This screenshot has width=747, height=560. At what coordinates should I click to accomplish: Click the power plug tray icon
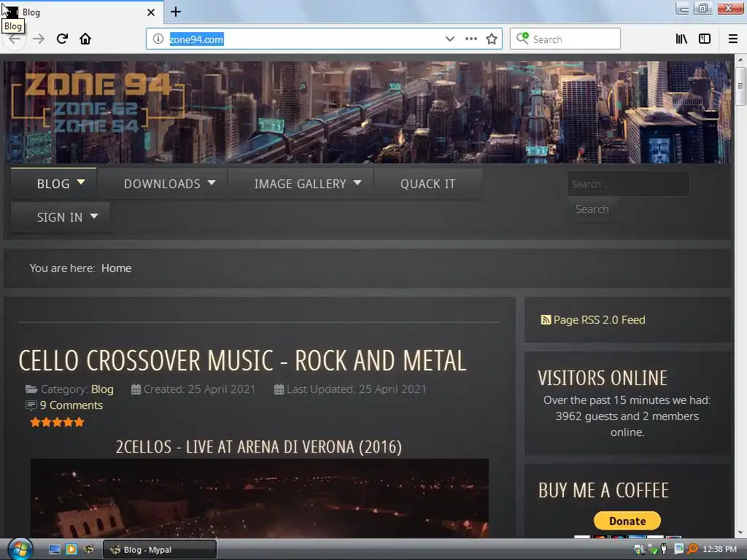point(664,550)
